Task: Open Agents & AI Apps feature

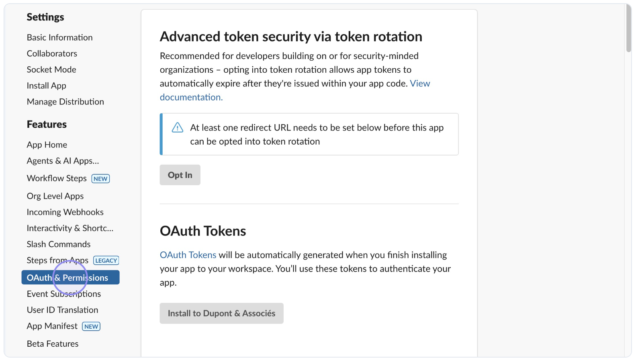Action: tap(63, 161)
